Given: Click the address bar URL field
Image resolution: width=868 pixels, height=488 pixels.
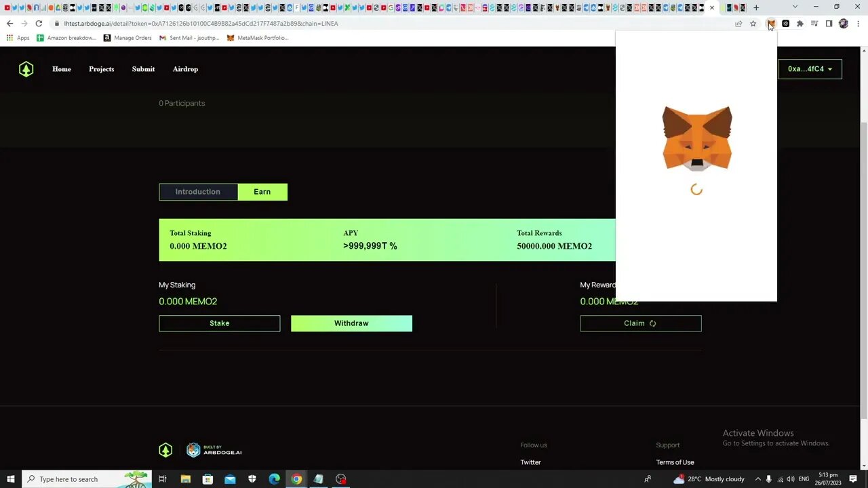Looking at the screenshot, I should [x=393, y=24].
